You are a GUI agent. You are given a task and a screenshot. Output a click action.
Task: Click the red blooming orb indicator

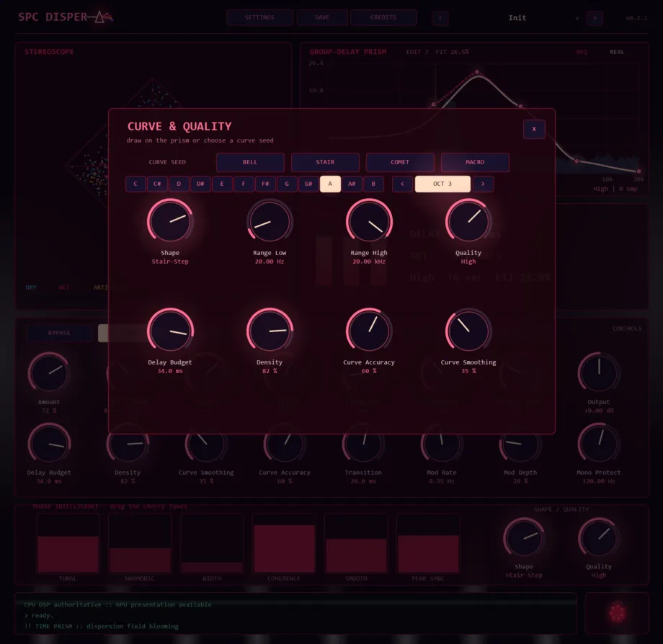click(x=617, y=612)
